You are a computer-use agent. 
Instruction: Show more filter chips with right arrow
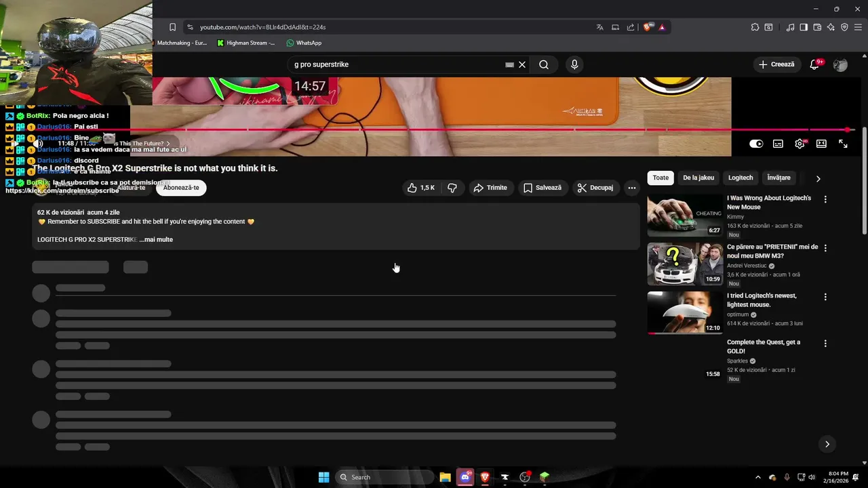818,178
